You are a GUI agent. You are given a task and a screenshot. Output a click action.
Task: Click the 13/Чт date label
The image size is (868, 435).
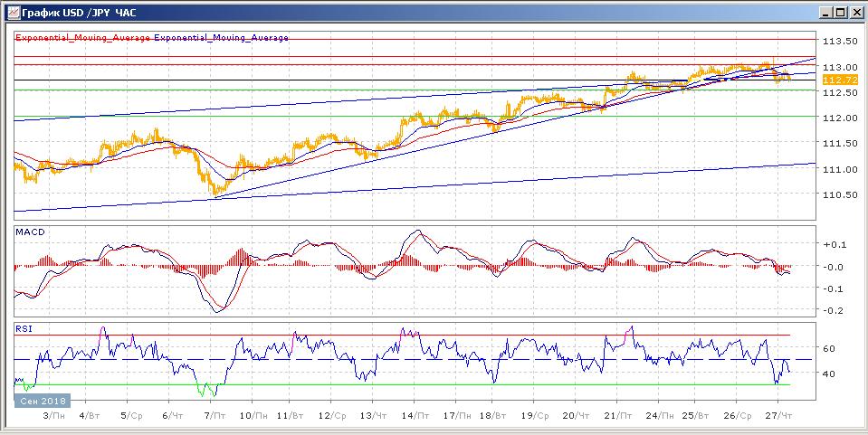373,414
